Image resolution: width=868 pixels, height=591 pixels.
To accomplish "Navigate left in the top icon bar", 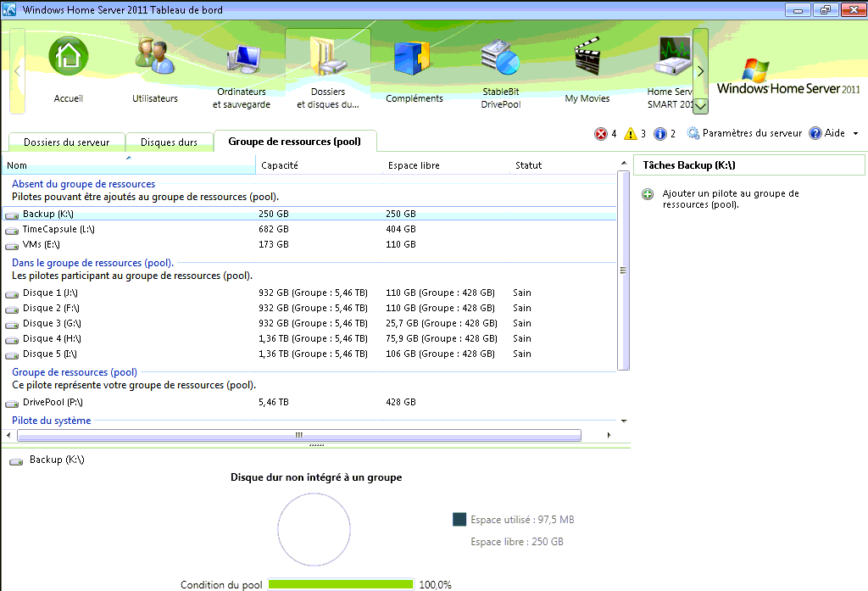I will (x=17, y=71).
